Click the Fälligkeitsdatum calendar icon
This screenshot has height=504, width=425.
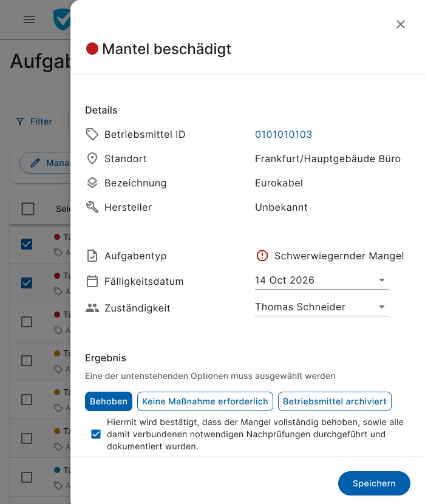coord(92,281)
